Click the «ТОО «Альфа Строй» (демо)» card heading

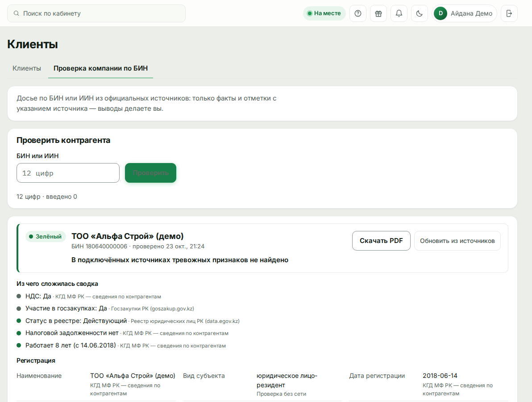(x=127, y=236)
